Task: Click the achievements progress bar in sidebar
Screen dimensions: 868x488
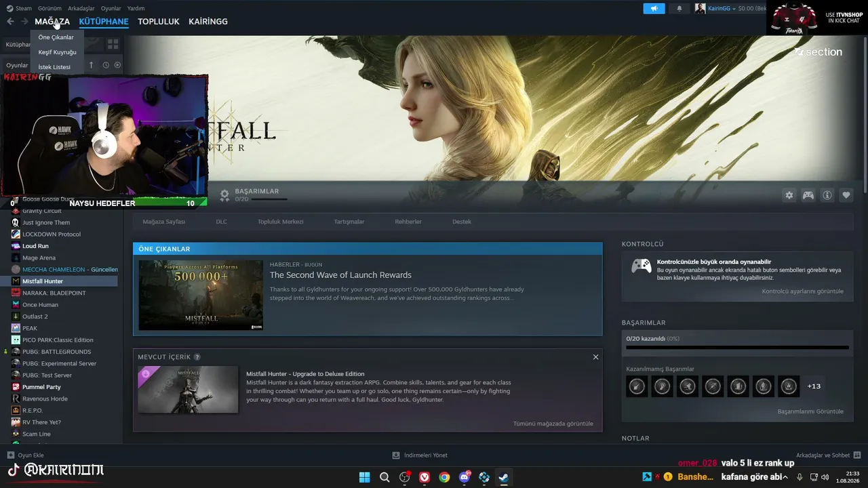Action: point(737,348)
